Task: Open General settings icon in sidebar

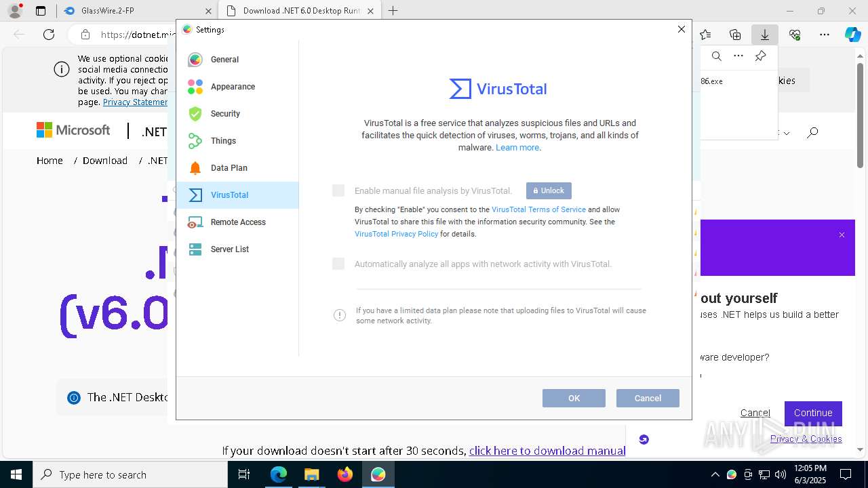Action: [x=195, y=60]
